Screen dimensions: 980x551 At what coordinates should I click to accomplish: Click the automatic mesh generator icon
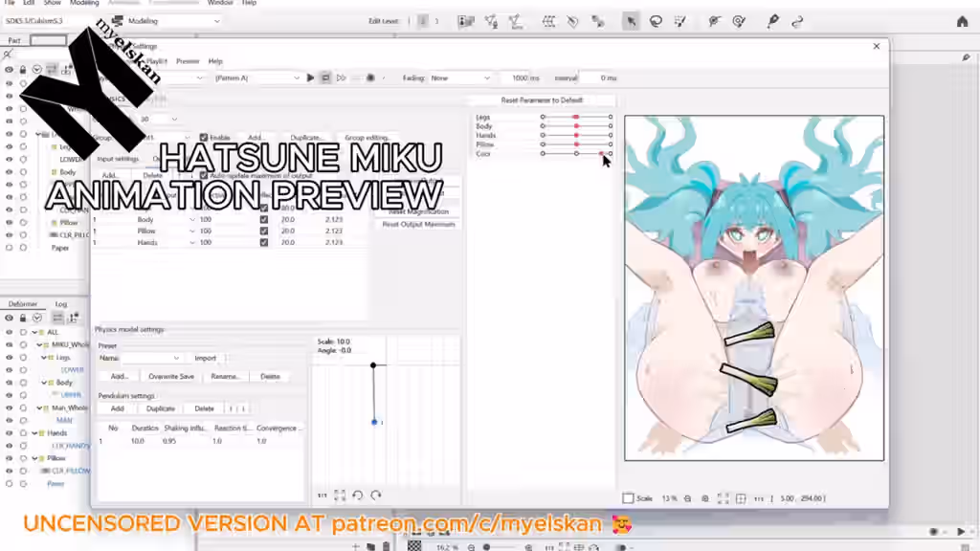tap(491, 21)
